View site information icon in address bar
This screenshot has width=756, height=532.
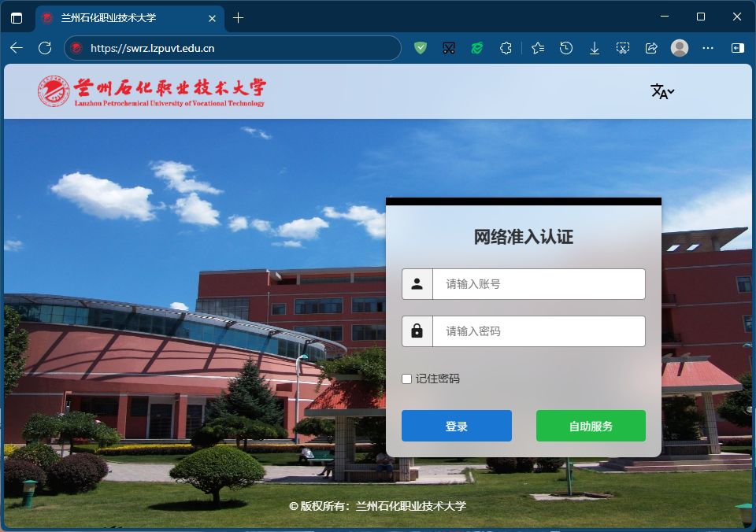coord(76,48)
